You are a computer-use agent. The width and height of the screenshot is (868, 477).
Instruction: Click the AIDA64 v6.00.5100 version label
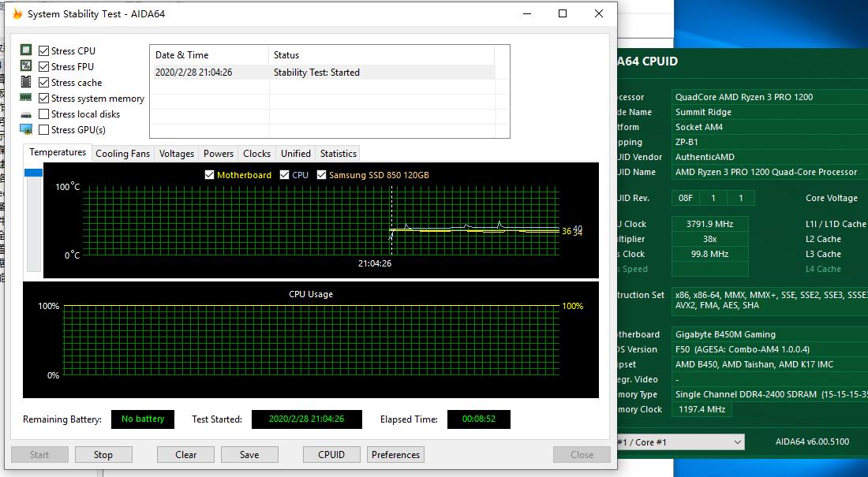[812, 442]
